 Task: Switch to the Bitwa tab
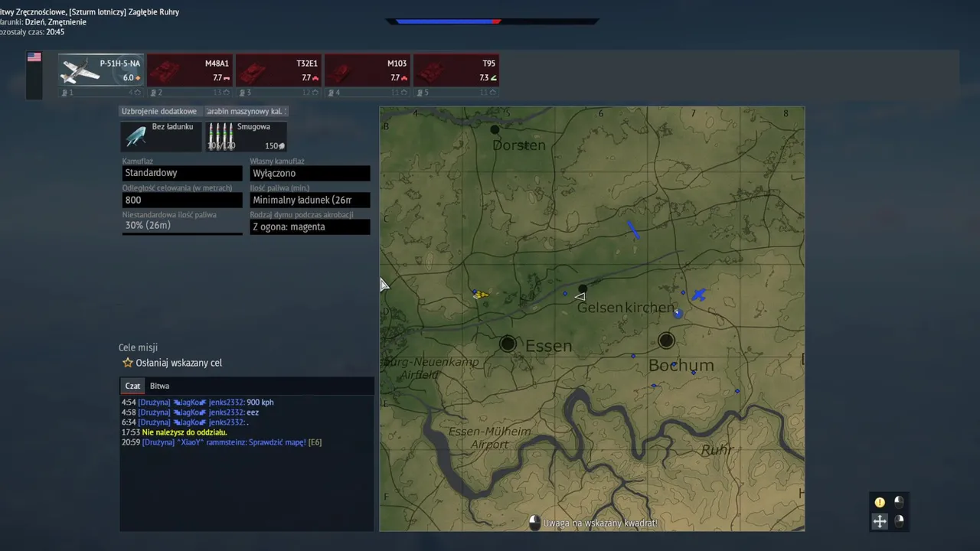159,386
